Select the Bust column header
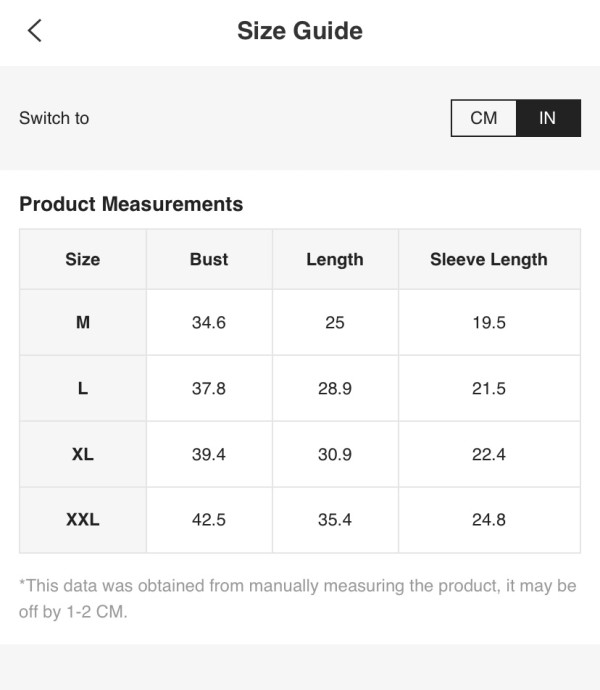The image size is (600, 690). pos(209,259)
